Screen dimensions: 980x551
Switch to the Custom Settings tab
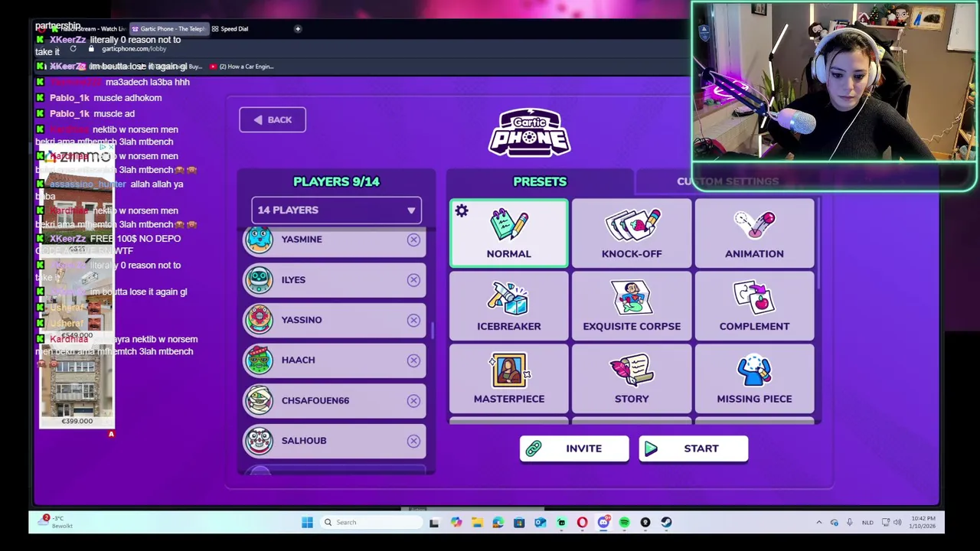(727, 181)
